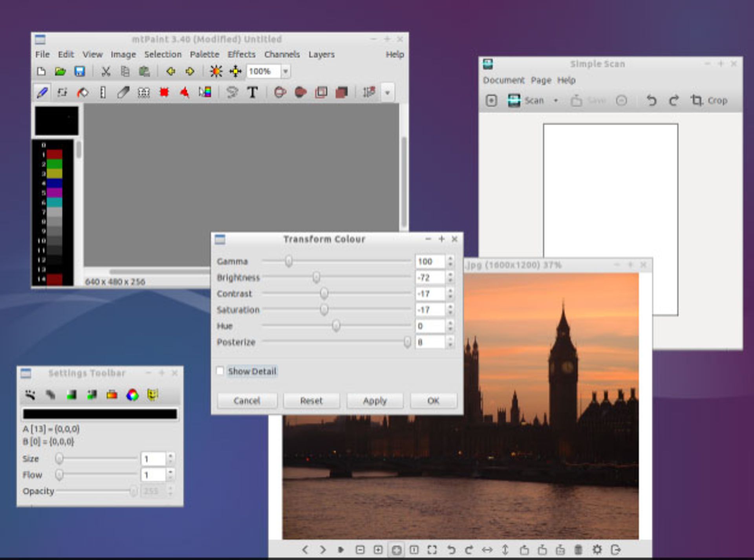
Task: Click the Apply button
Action: [x=375, y=401]
